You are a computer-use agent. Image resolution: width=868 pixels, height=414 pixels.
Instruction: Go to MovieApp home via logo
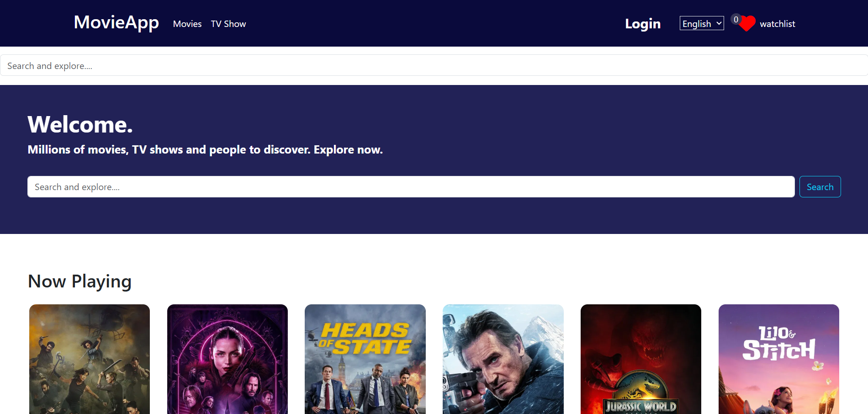pyautogui.click(x=116, y=22)
